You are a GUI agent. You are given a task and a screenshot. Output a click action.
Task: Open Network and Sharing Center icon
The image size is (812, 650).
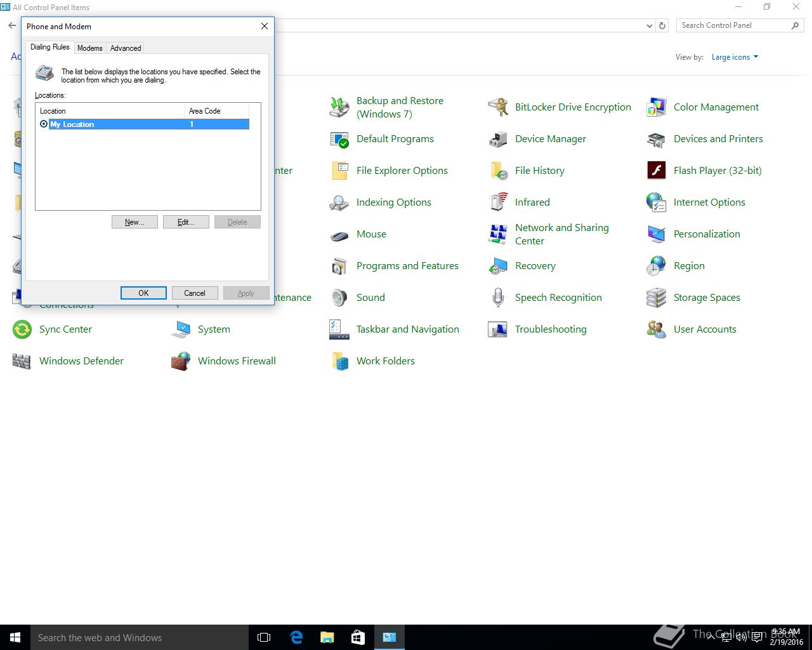[498, 234]
